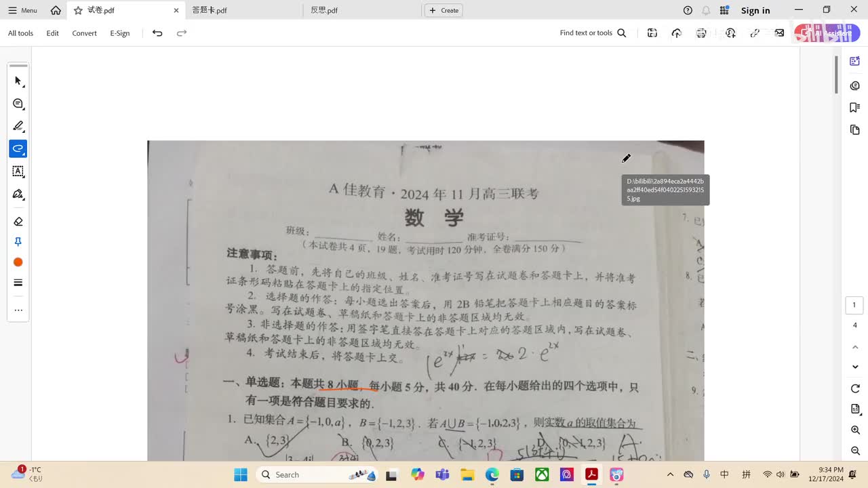
Task: Select the arrow selection tool
Action: point(18,81)
